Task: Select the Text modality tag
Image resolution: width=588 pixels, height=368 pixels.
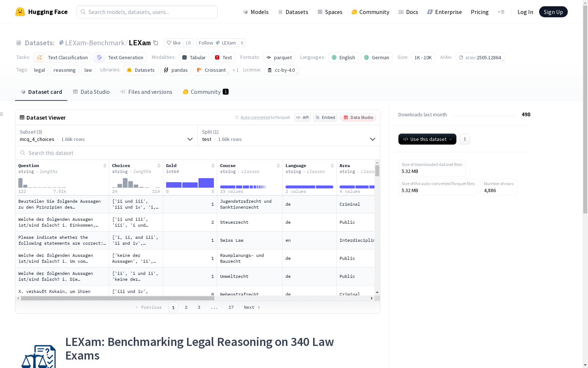Action: coord(223,57)
